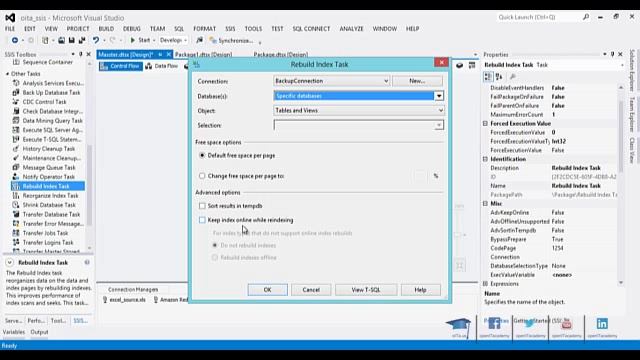Collapse the Identification property group
The width and height of the screenshot is (640, 360).
tap(485, 159)
